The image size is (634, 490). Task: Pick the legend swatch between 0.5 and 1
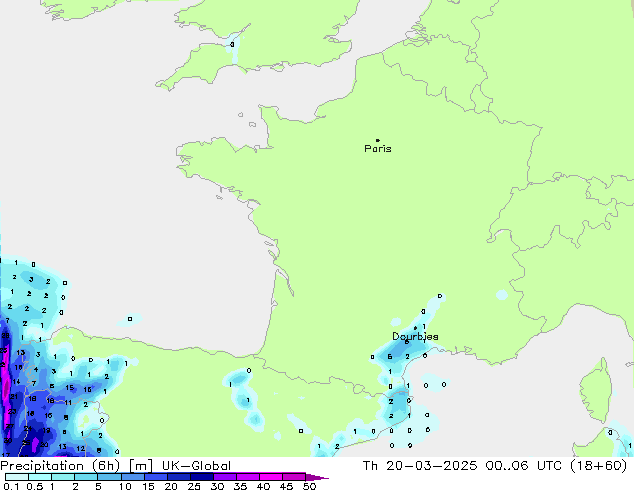pyautogui.click(x=40, y=477)
